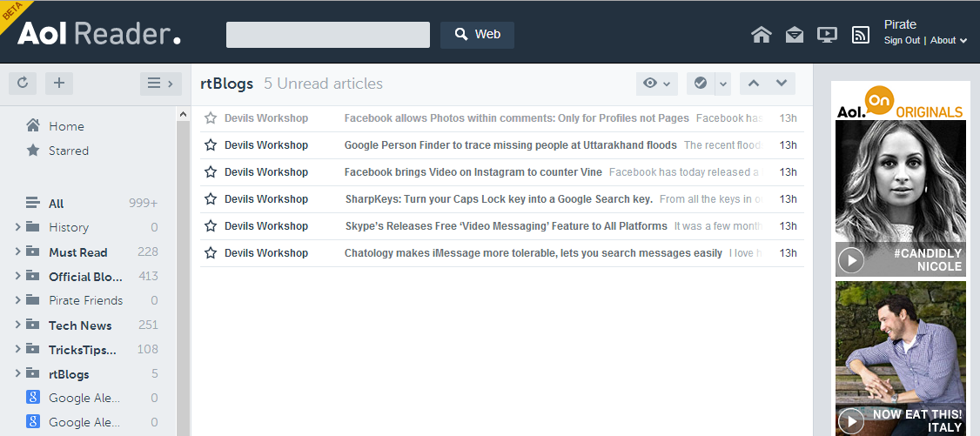Select the History folder label
This screenshot has width=980, height=436.
(69, 227)
